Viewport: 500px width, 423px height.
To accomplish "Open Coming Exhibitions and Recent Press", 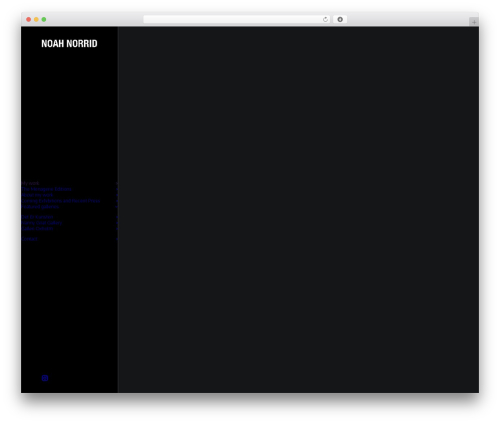I will point(61,201).
